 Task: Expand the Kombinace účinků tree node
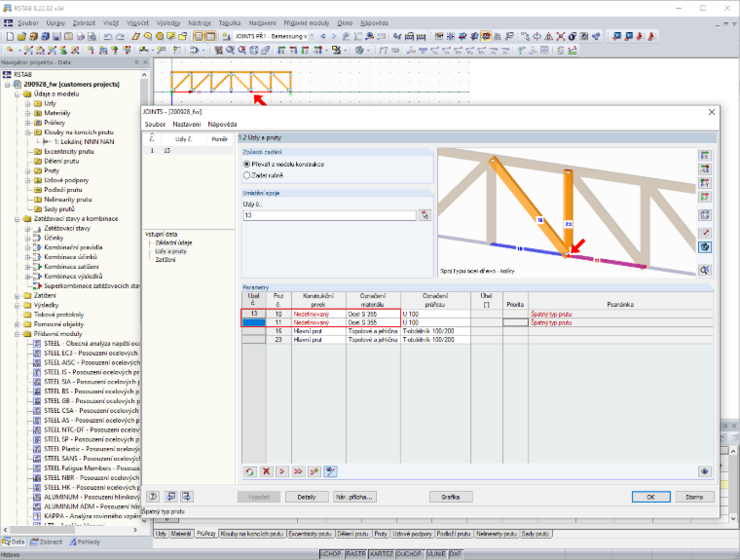click(x=27, y=257)
